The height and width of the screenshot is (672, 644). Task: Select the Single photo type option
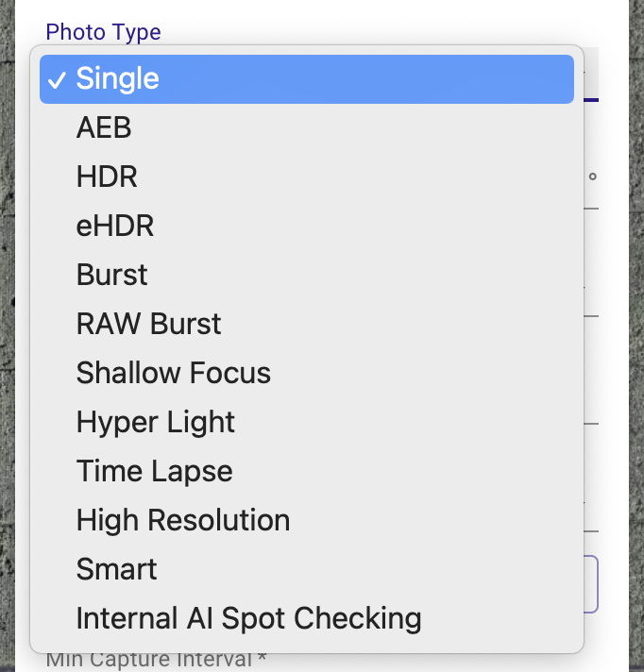tap(307, 79)
